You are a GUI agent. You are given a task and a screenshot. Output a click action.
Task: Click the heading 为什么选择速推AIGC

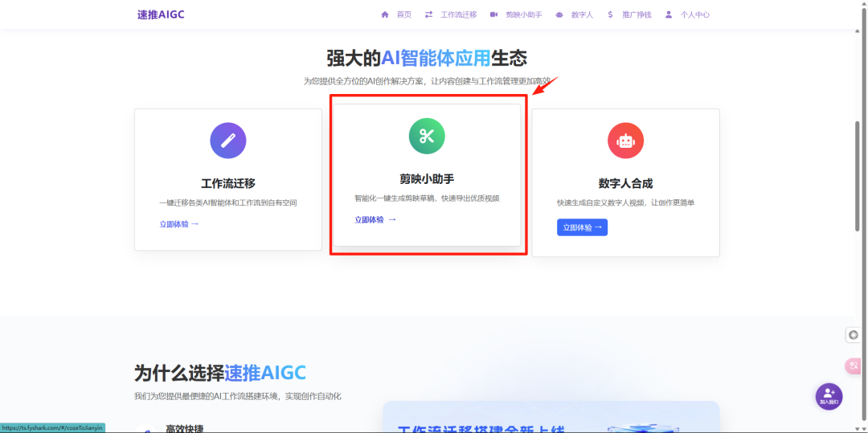click(219, 373)
